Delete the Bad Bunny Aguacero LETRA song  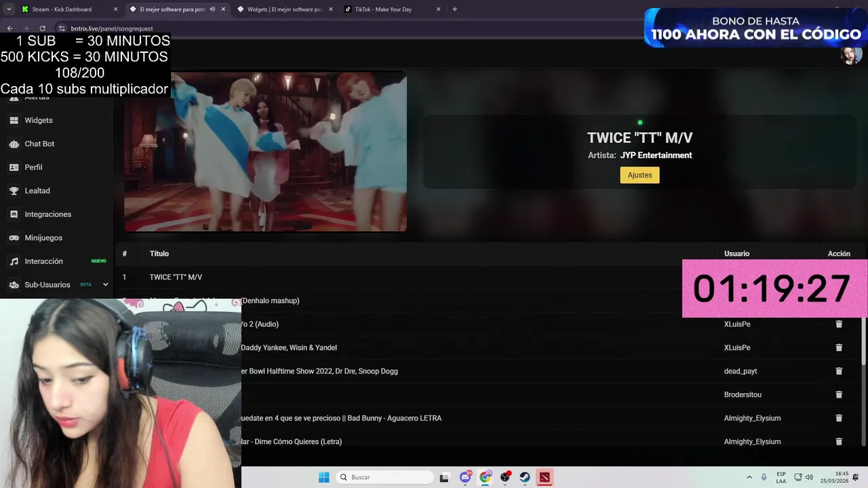pos(839,418)
